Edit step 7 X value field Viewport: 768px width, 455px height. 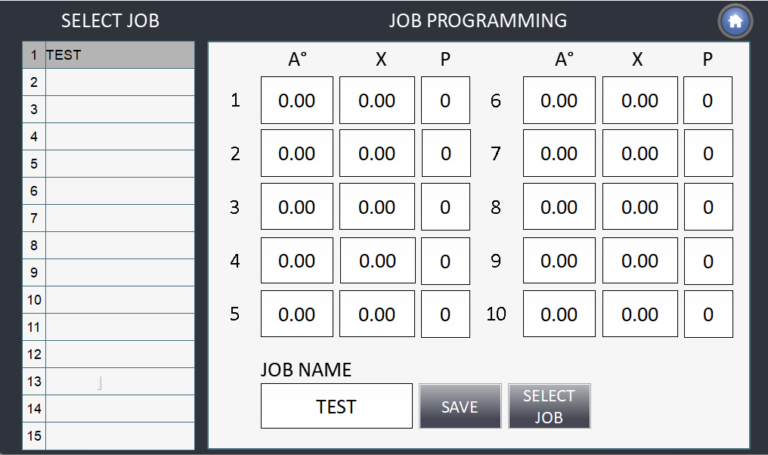(640, 153)
